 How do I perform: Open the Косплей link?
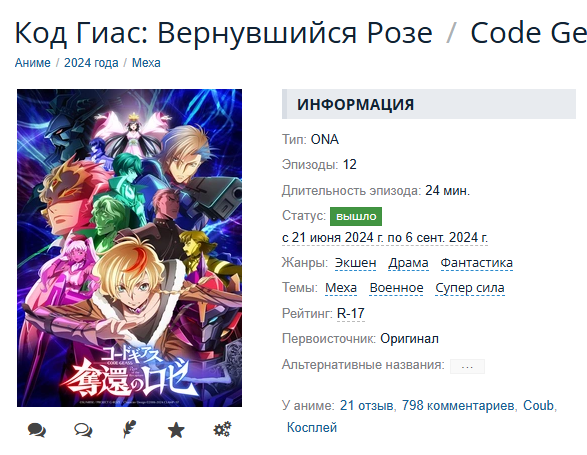(x=312, y=428)
